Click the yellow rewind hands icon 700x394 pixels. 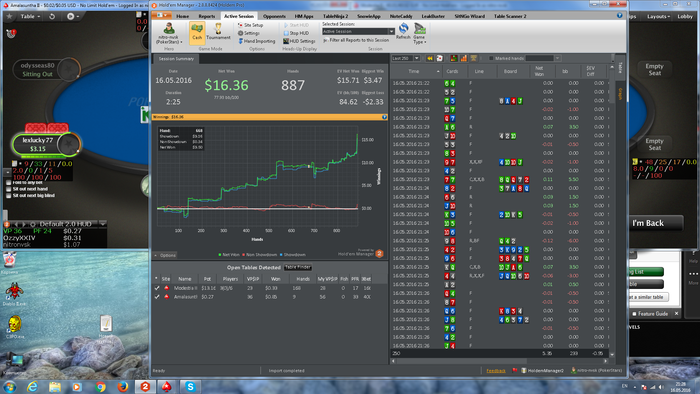430,58
